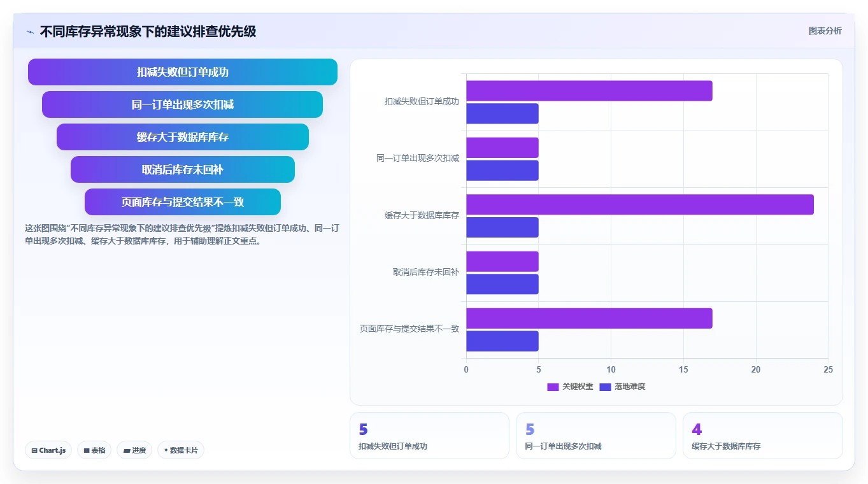Click the chart axis label 缓存大于数据库库存
Image resolution: width=868 pixels, height=484 pixels.
click(x=422, y=215)
